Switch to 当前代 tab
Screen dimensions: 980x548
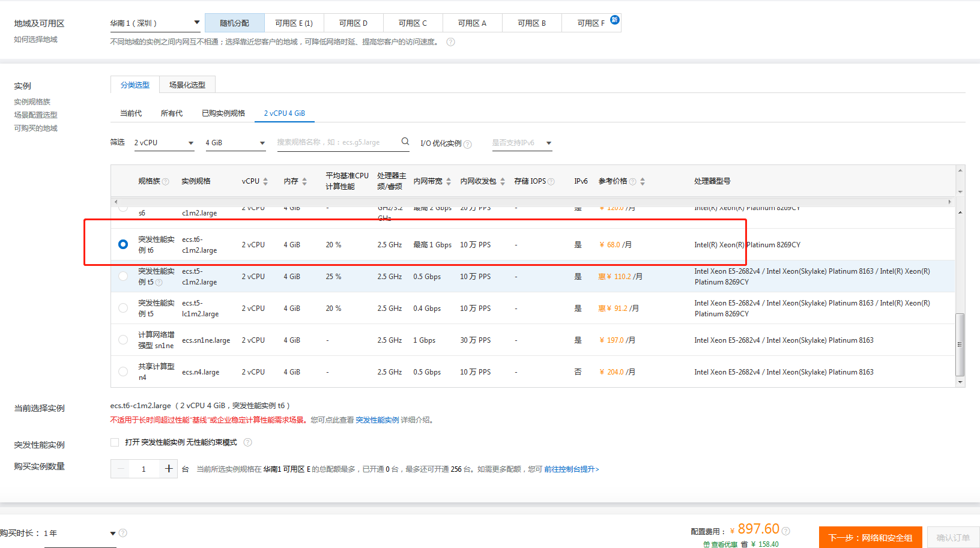tap(131, 113)
